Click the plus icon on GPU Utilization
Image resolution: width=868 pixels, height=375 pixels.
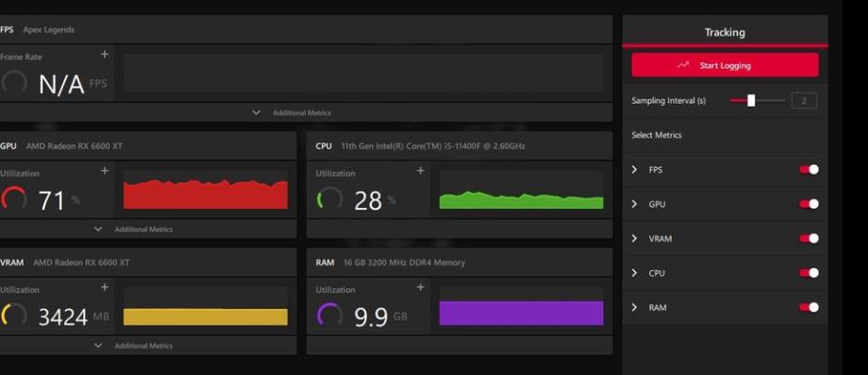point(105,171)
